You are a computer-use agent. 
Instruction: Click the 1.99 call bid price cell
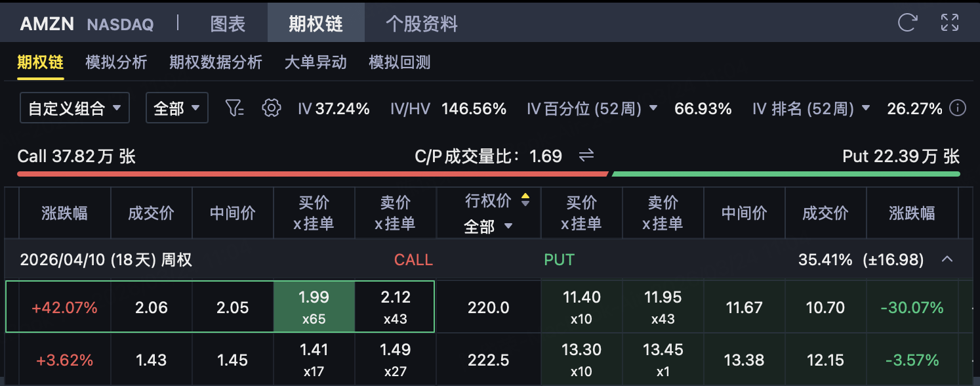click(314, 307)
